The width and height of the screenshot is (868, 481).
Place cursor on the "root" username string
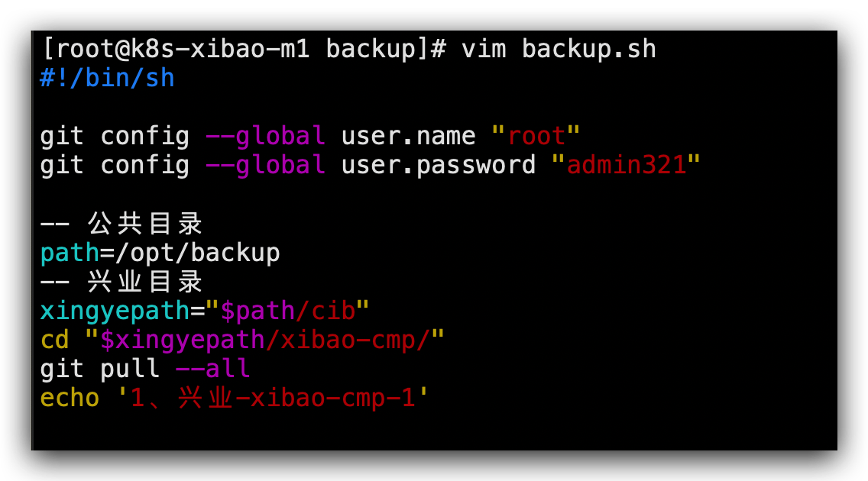(x=536, y=137)
